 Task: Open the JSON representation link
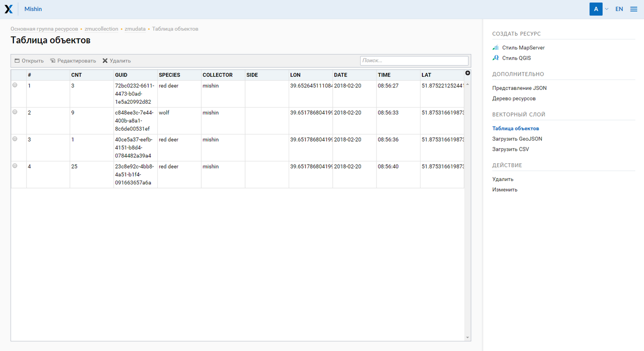[x=519, y=88]
